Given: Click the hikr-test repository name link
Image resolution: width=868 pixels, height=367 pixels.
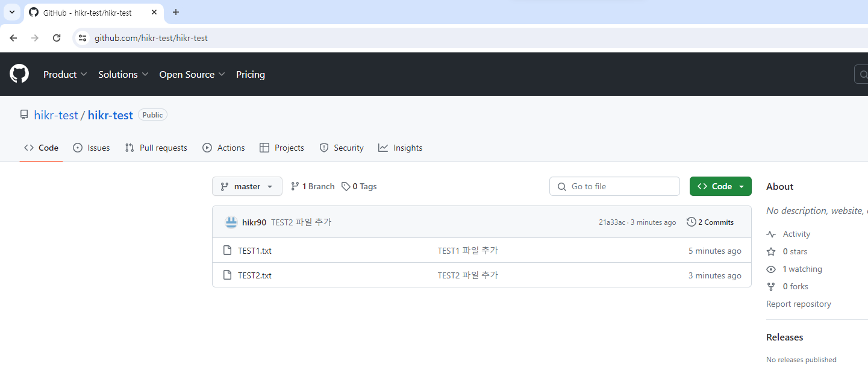Looking at the screenshot, I should coord(110,115).
